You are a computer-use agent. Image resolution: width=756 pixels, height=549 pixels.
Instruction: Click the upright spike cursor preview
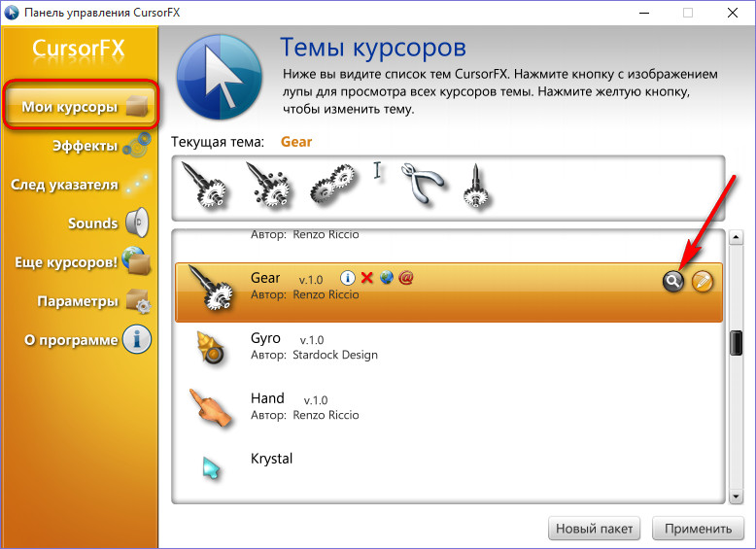(476, 186)
